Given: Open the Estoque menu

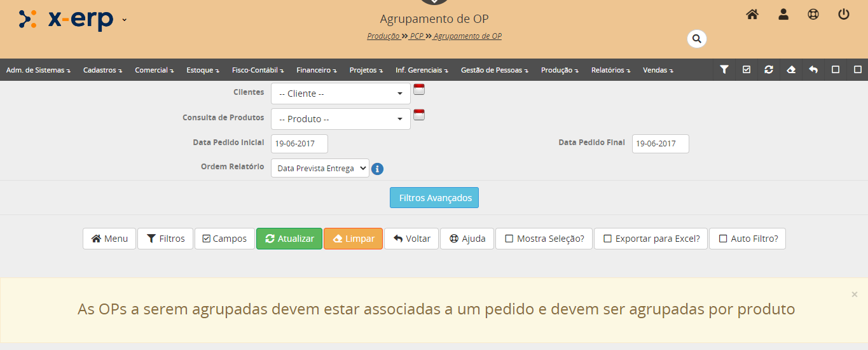Looking at the screenshot, I should pyautogui.click(x=202, y=70).
